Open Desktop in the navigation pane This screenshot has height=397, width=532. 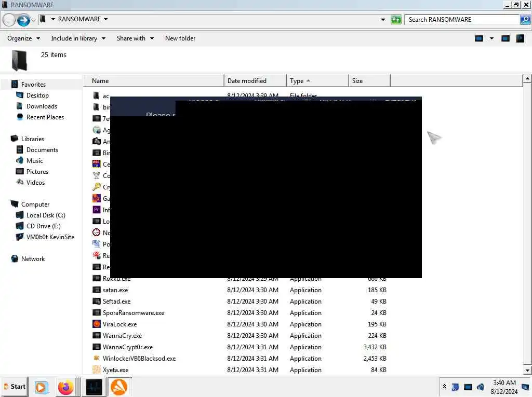coord(37,95)
